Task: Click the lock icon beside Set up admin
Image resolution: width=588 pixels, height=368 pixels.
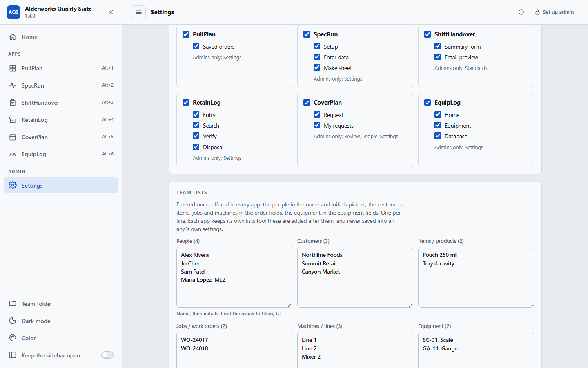Action: tap(537, 12)
